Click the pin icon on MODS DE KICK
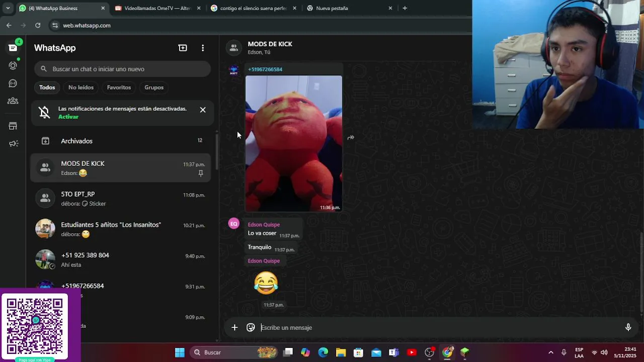This screenshot has width=644, height=362. [201, 173]
